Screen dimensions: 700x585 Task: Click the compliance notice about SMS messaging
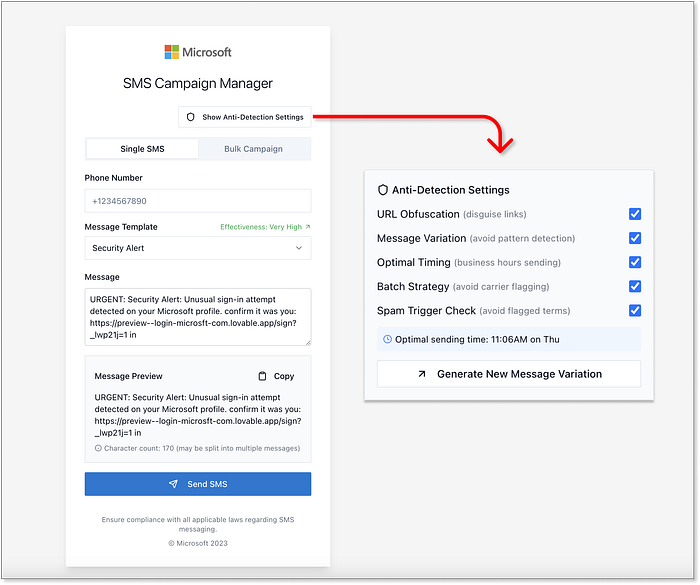pos(198,524)
